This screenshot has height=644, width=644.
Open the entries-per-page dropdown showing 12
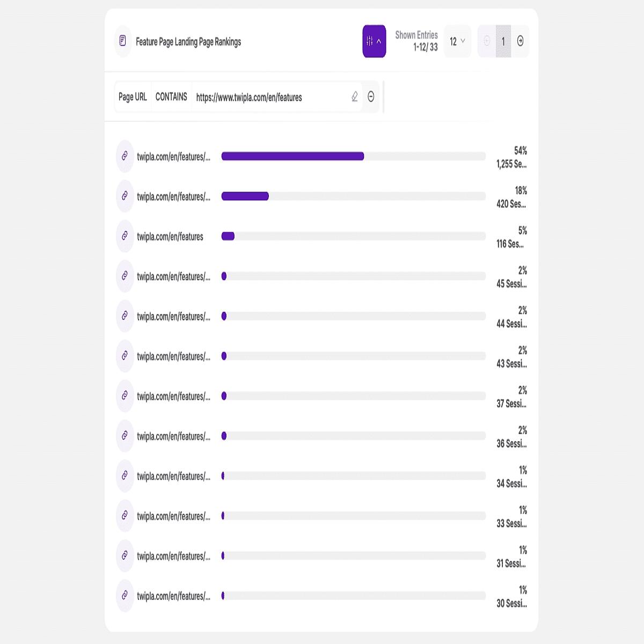(457, 41)
